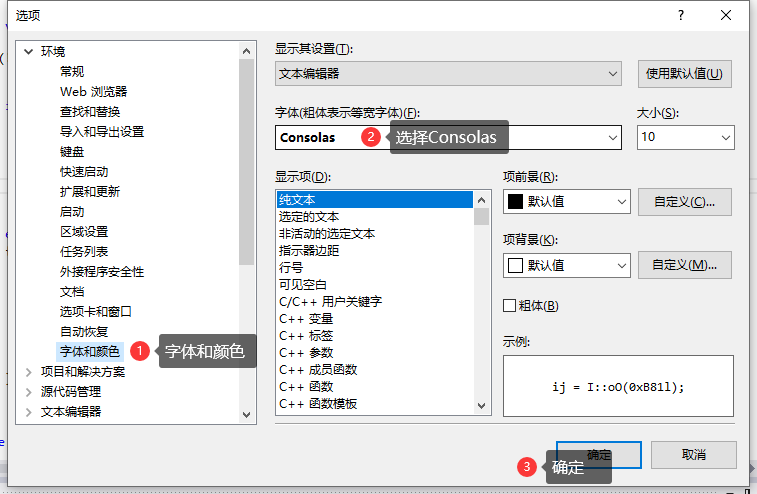The width and height of the screenshot is (757, 494).
Task: Open 扩展和更新 settings
Action: [90, 192]
